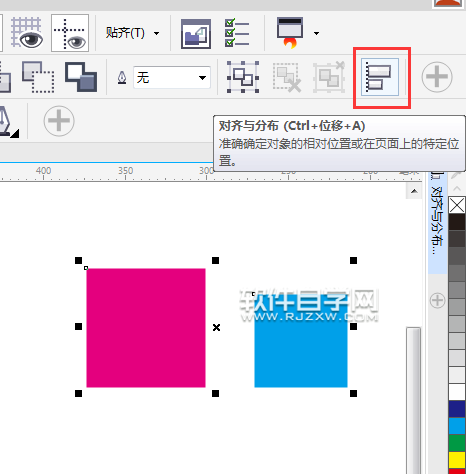Click the magenta square on canvas
The width and height of the screenshot is (466, 474).
click(x=146, y=328)
